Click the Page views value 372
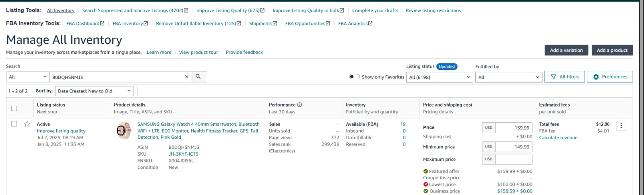 (335, 138)
